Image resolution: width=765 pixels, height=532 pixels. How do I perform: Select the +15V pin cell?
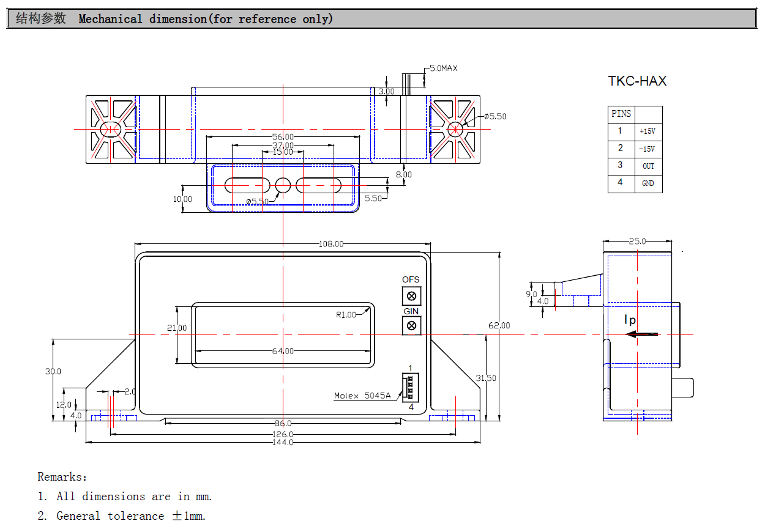pos(647,131)
